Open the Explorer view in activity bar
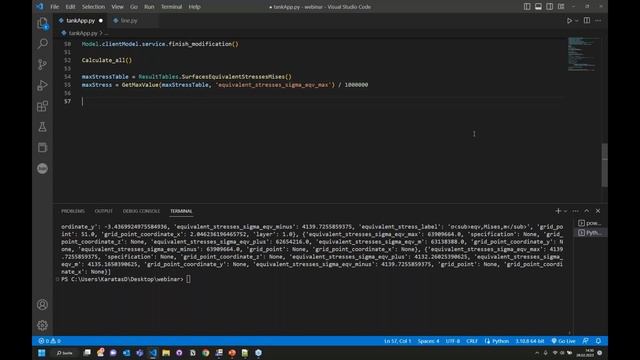Image resolution: width=640 pixels, height=360 pixels. coord(42,23)
